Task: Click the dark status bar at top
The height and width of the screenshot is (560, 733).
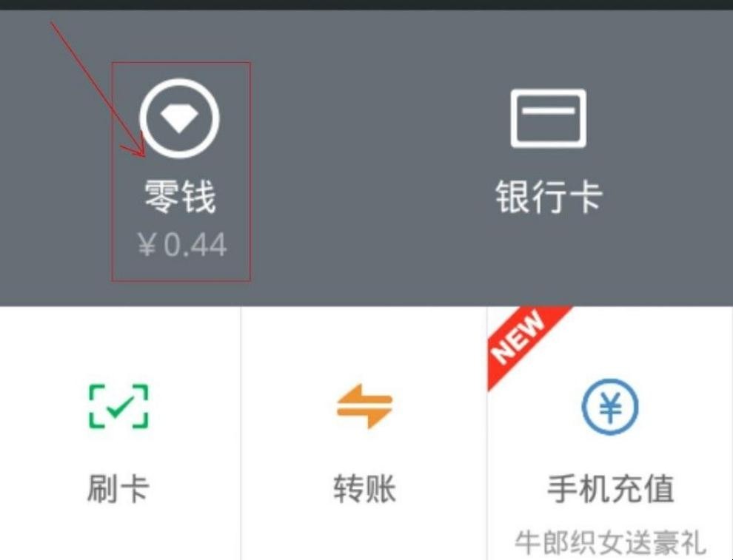Action: click(x=366, y=4)
